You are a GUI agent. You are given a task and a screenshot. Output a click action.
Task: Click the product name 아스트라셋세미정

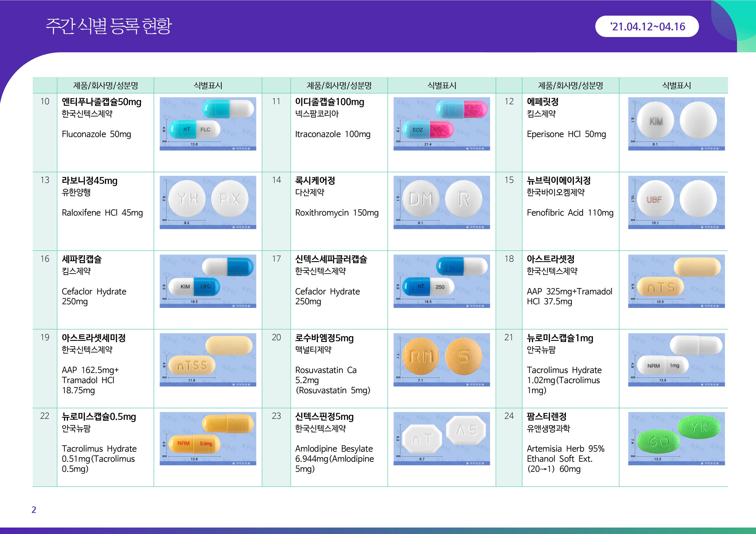94,338
